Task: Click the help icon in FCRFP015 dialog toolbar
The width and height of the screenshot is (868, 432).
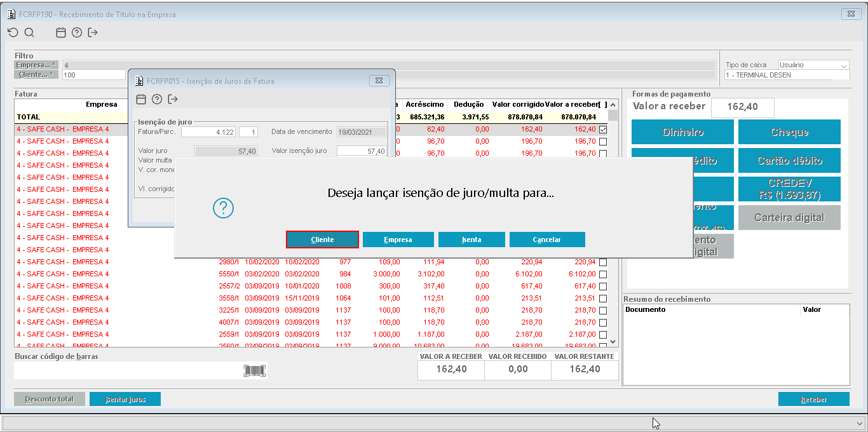Action: (x=157, y=99)
